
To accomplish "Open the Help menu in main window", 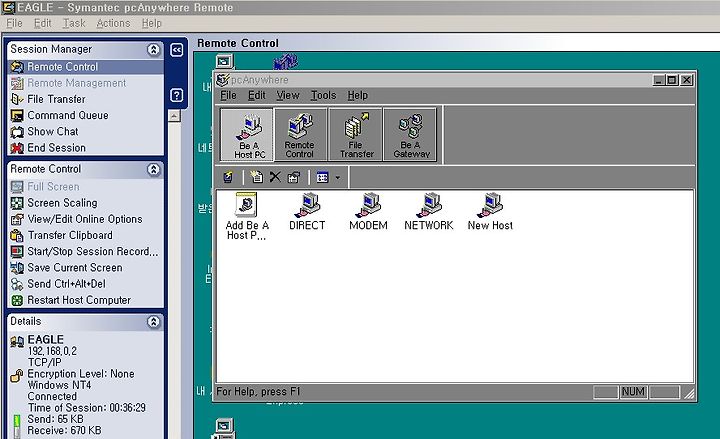I will click(152, 23).
